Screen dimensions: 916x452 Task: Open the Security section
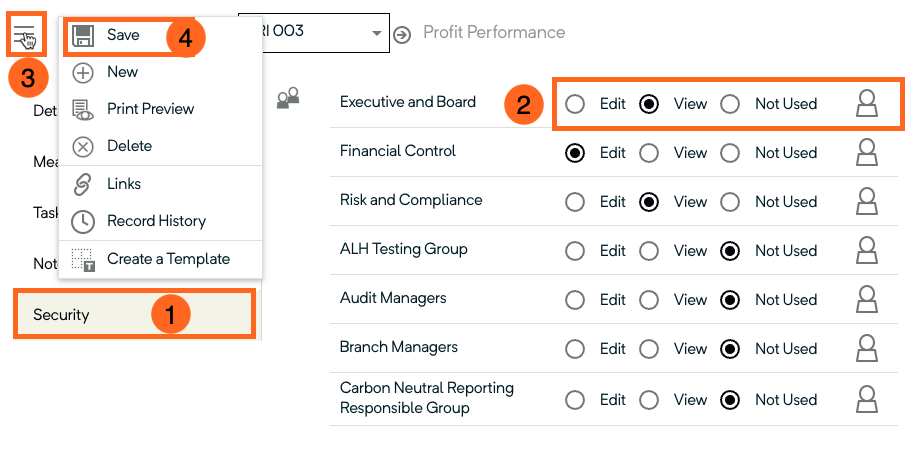tap(135, 315)
